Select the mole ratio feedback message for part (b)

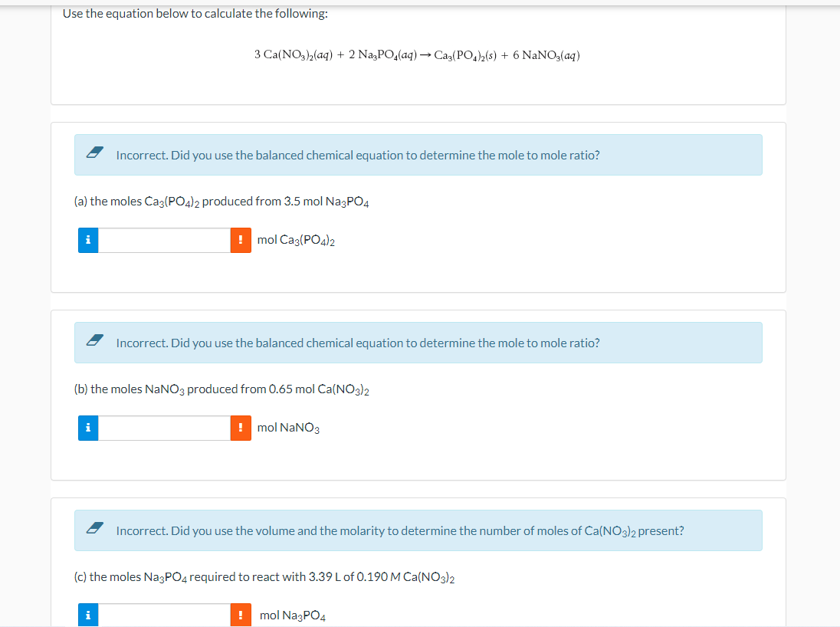tap(357, 342)
